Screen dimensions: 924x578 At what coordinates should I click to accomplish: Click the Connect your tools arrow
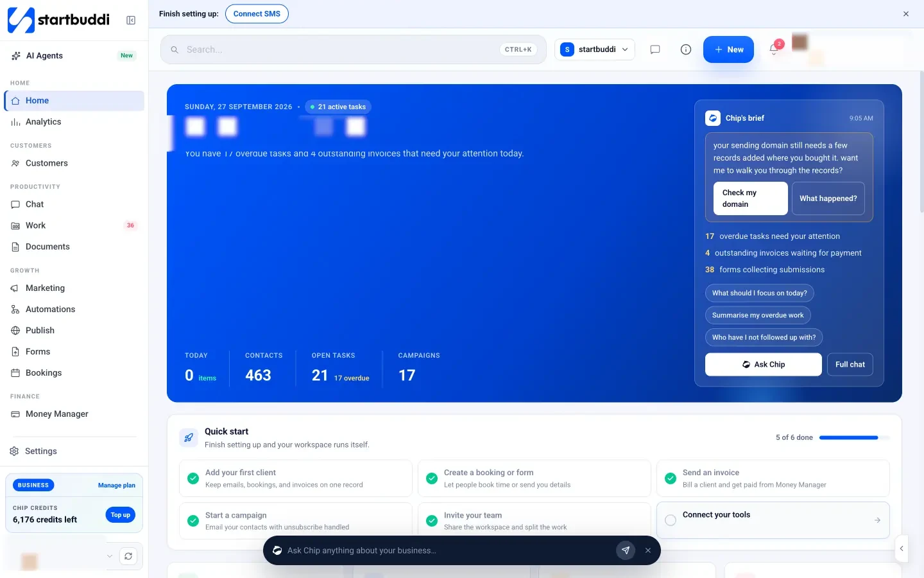[x=878, y=521]
